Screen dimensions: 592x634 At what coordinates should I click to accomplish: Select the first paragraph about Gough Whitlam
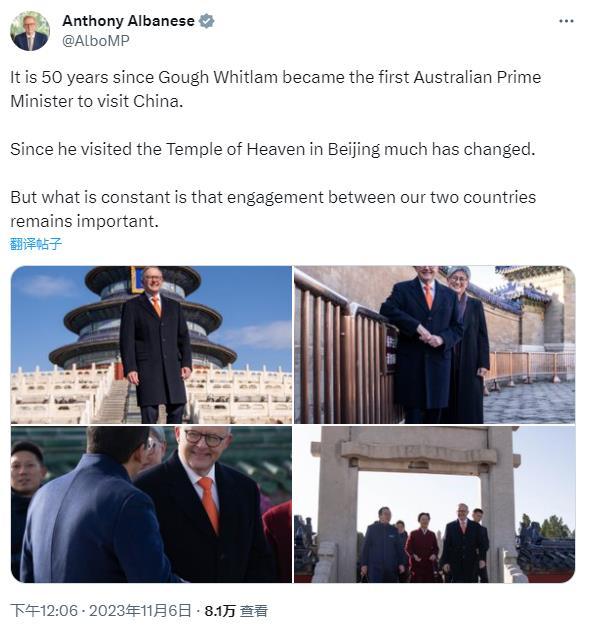pyautogui.click(x=275, y=89)
